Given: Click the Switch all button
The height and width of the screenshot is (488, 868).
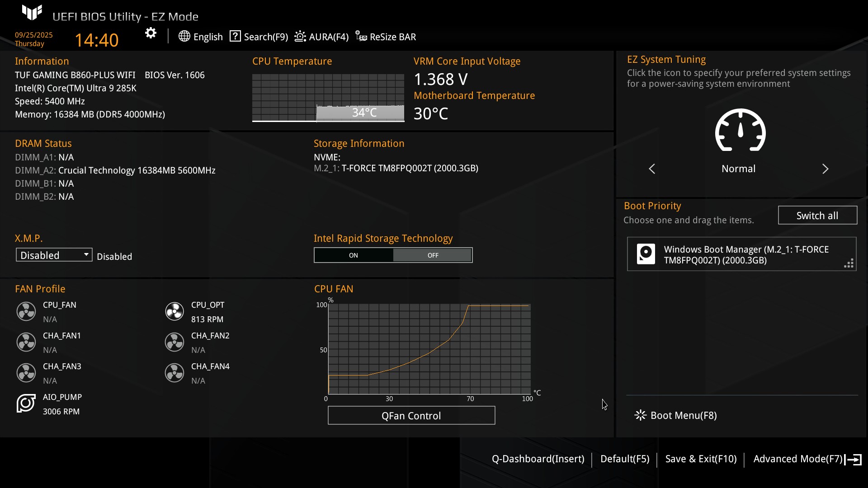Looking at the screenshot, I should point(817,216).
